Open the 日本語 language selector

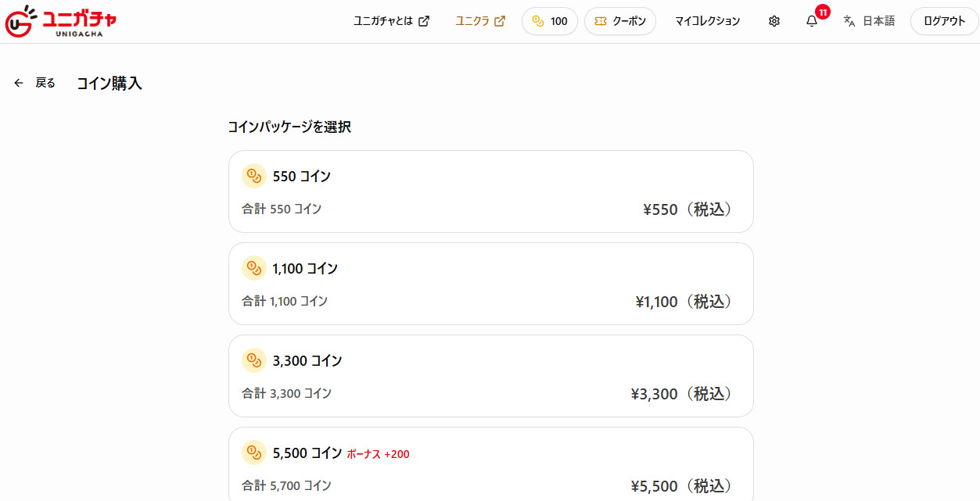coord(869,21)
